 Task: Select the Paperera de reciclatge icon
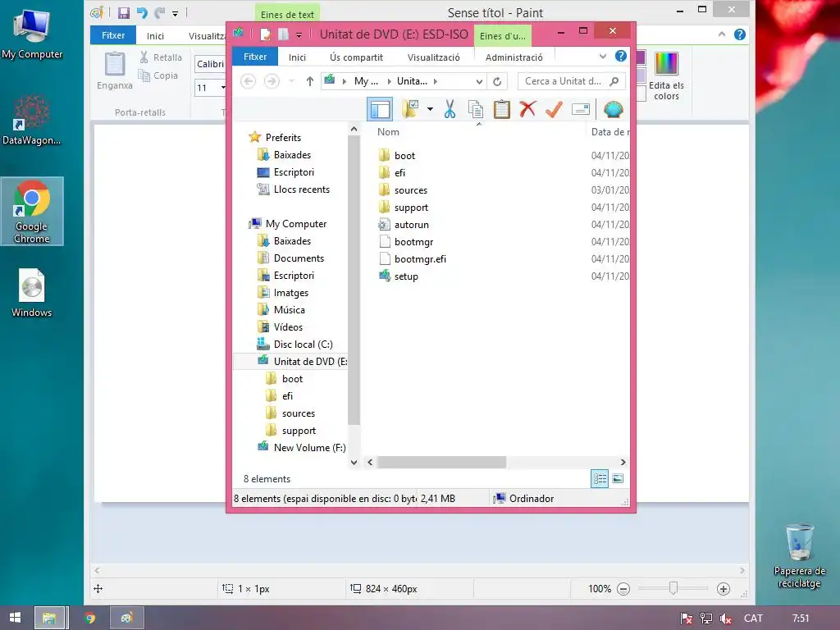[799, 556]
